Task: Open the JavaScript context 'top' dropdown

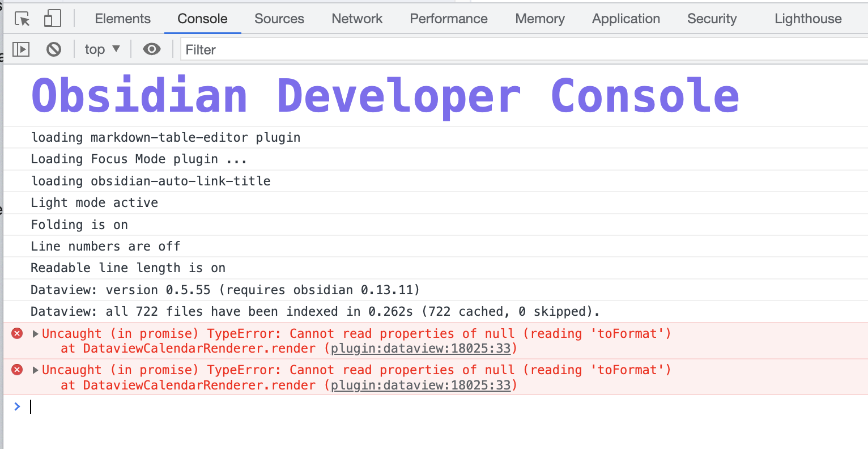Action: (x=101, y=49)
